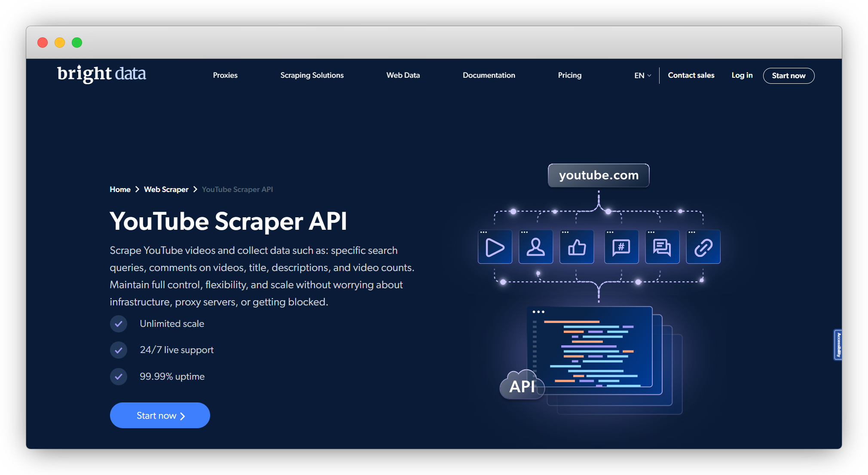The height and width of the screenshot is (475, 868).
Task: Select the hashtag comment icon tile
Action: [x=621, y=247]
